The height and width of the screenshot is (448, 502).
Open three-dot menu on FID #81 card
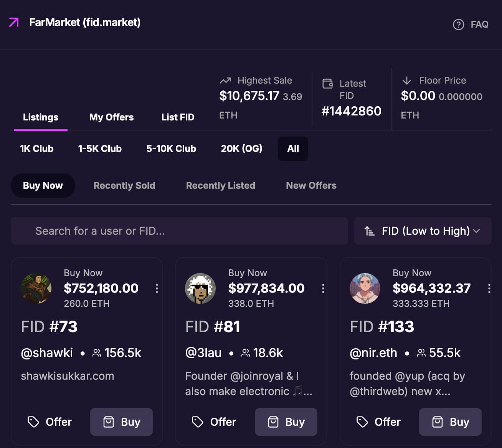point(323,288)
